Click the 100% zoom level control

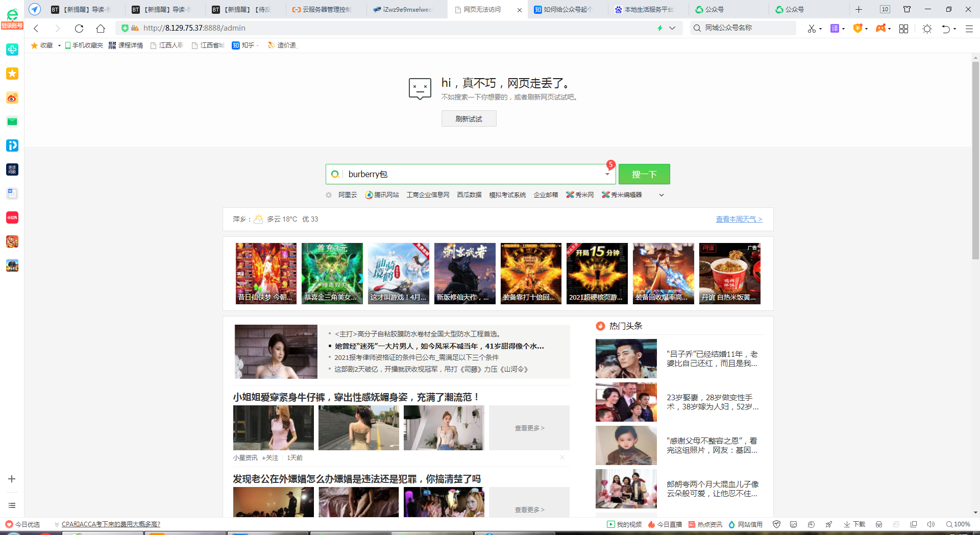coord(958,524)
